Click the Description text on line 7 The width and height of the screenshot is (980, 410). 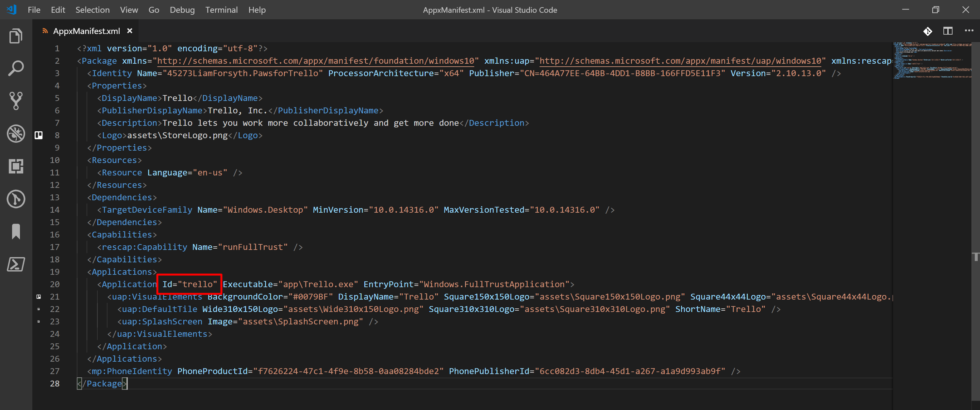[x=311, y=123]
